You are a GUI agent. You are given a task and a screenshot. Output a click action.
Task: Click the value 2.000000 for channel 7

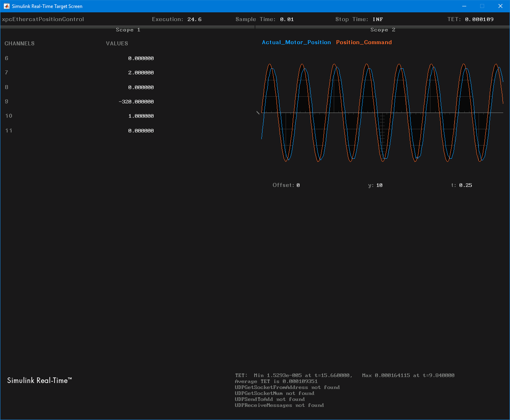(141, 73)
